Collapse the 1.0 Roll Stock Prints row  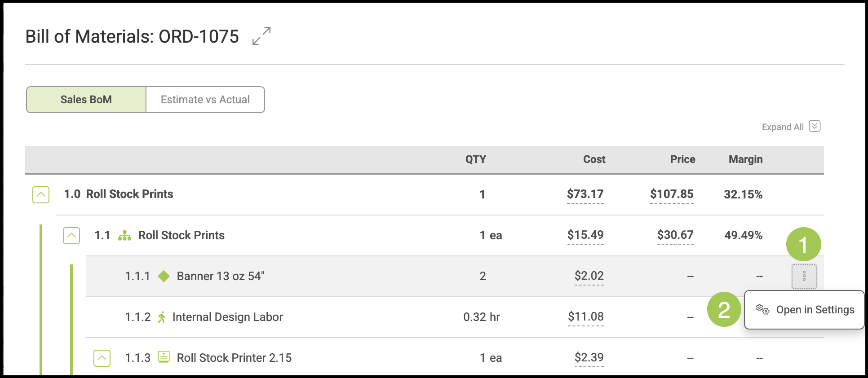click(41, 195)
